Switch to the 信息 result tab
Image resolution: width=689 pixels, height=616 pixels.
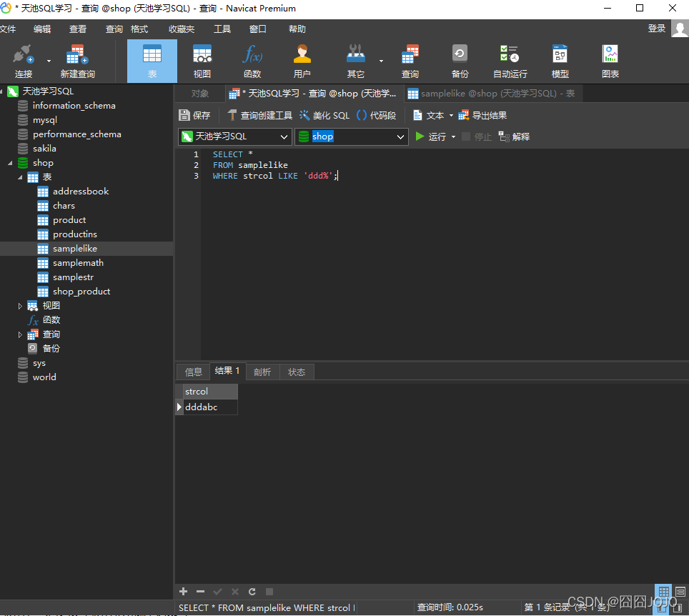(x=194, y=372)
